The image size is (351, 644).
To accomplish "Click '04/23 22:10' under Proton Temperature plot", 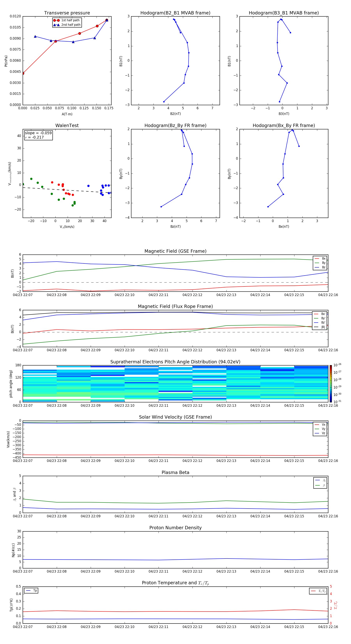I will (x=124, y=627).
